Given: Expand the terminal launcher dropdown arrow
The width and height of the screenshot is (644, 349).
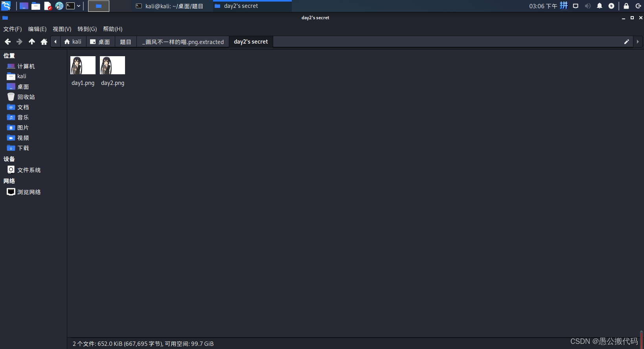Looking at the screenshot, I should [79, 6].
